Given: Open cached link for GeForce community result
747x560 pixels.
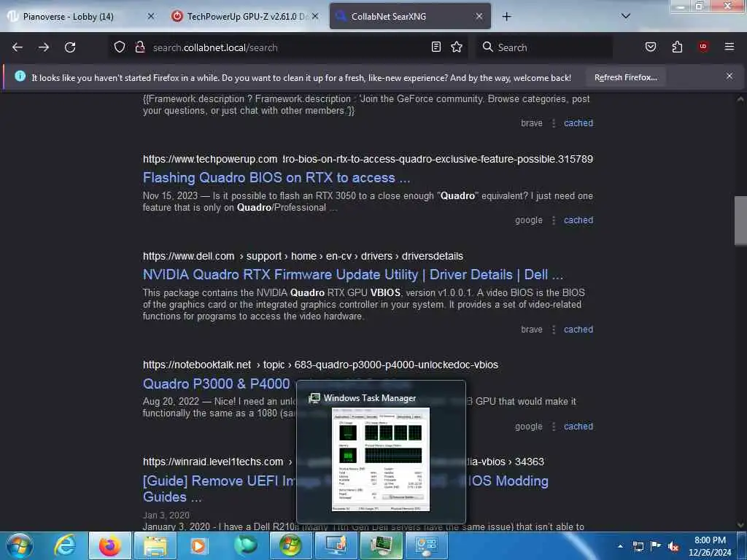Looking at the screenshot, I should (x=578, y=122).
